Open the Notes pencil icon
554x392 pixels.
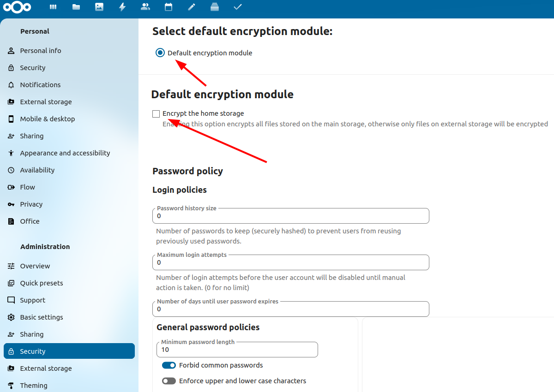(192, 7)
